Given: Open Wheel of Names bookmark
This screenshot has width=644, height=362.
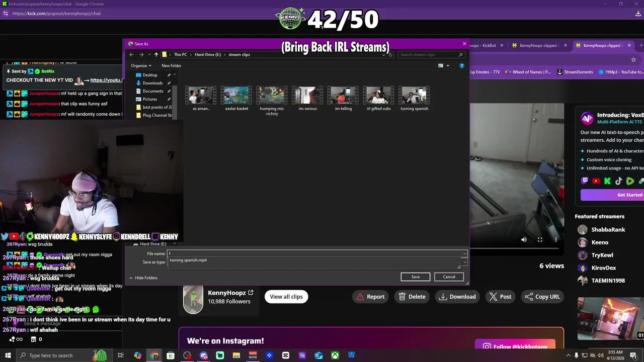Looking at the screenshot, I should coord(528,72).
